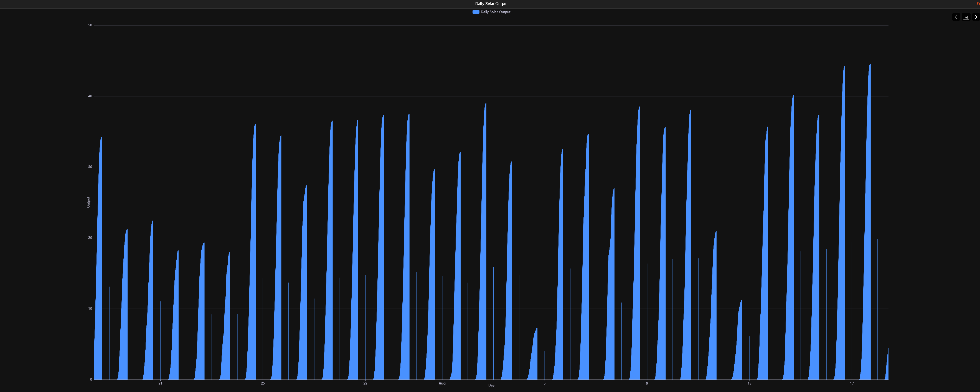Click the 30 label on the Output axis

coord(90,167)
